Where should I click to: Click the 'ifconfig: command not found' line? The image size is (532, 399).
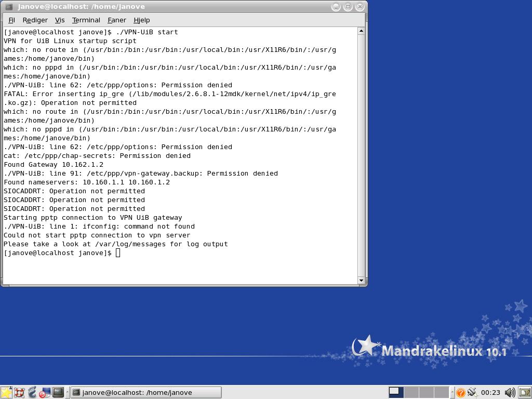point(99,227)
